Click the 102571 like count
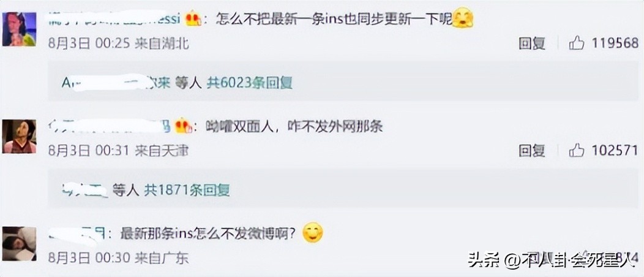This screenshot has height=277, width=644. tap(615, 151)
